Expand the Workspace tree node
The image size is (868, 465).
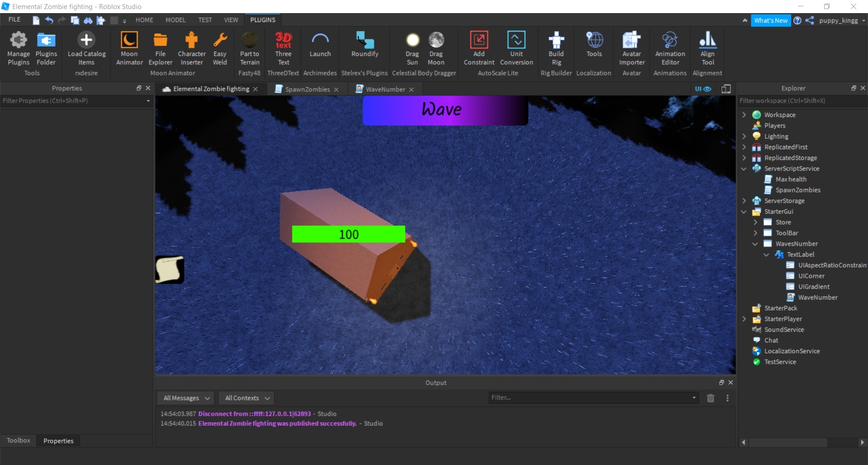coord(744,115)
